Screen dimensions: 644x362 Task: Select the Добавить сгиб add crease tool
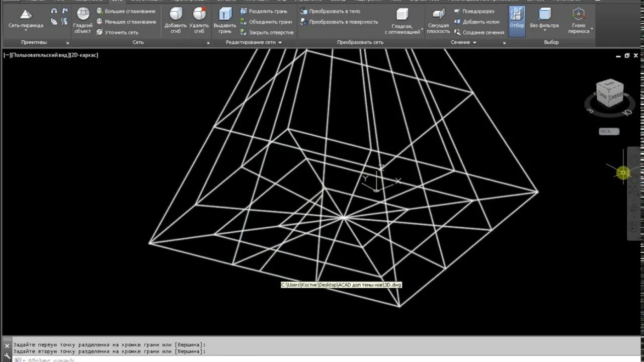(176, 21)
